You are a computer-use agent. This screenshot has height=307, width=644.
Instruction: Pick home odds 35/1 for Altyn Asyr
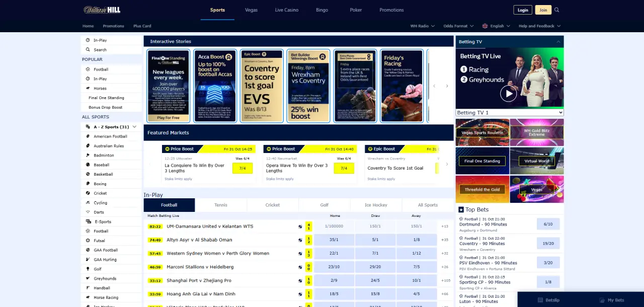334,240
